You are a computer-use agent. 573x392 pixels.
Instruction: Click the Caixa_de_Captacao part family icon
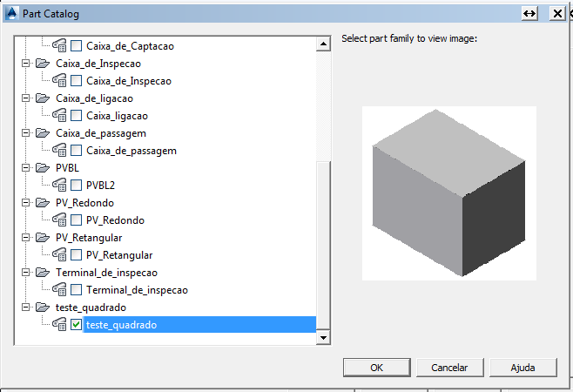tap(59, 45)
